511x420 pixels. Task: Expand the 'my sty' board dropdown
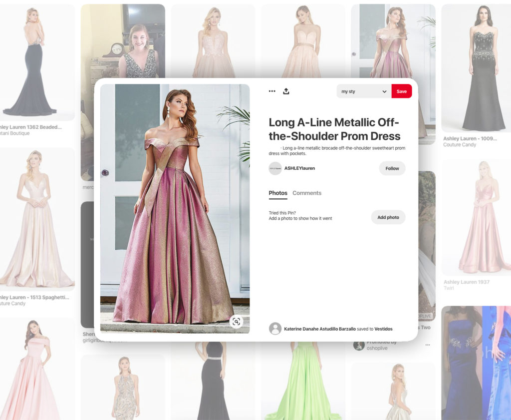(364, 91)
